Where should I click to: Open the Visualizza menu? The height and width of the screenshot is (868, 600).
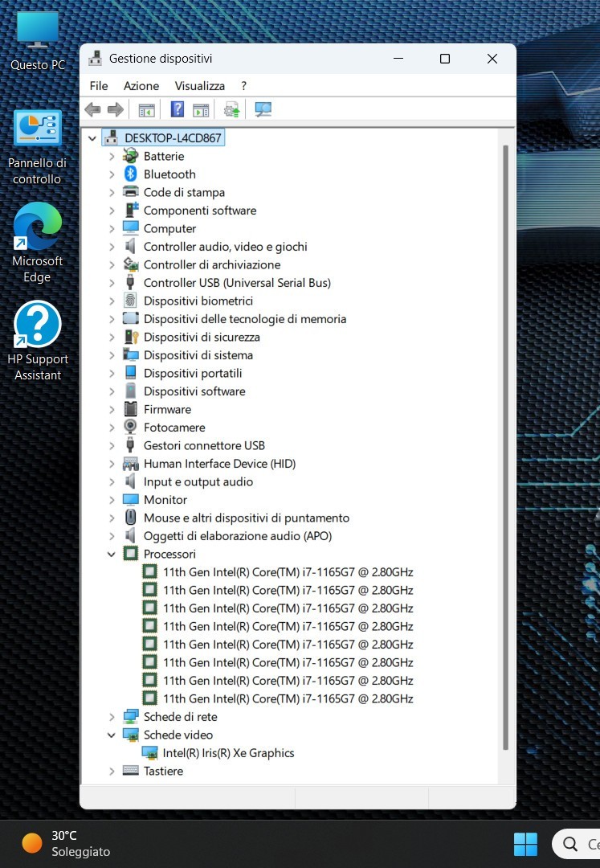click(200, 86)
